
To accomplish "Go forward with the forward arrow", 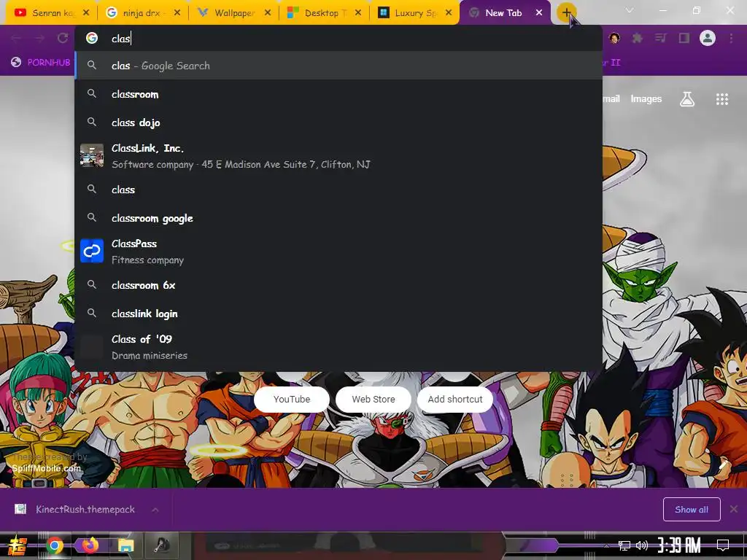I will coord(39,38).
